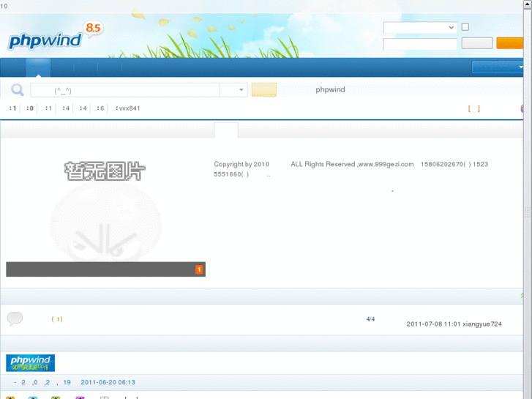Image resolution: width=532 pixels, height=399 pixels.
Task: Click the orange bracketed link on the stats row
Action: 474,108
